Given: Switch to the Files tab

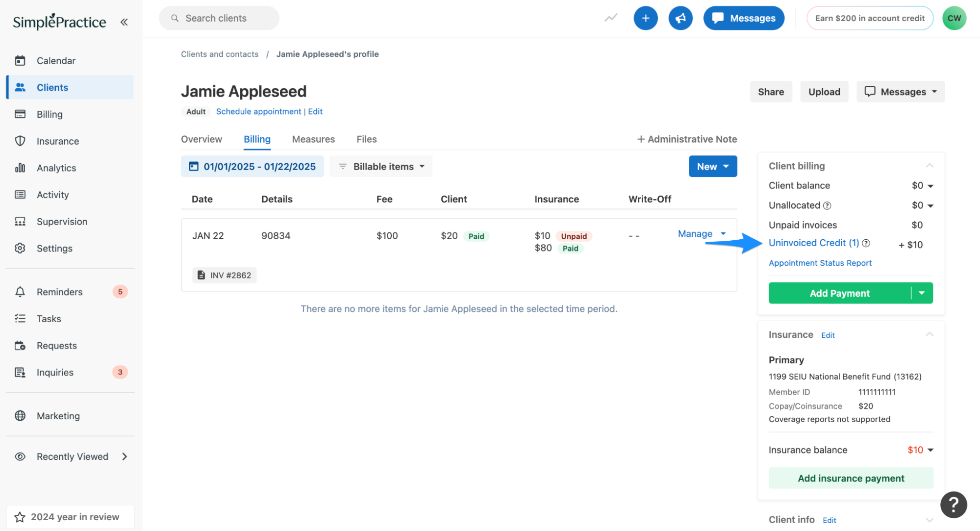Looking at the screenshot, I should [367, 139].
